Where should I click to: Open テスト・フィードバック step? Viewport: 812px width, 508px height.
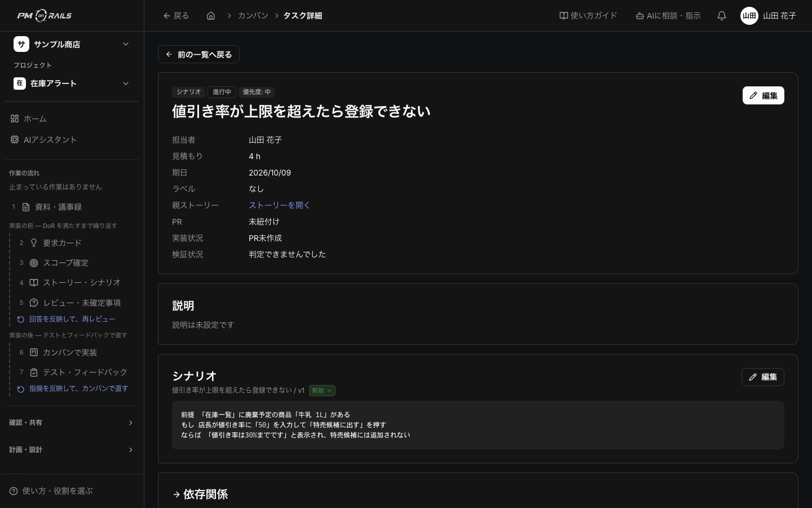tap(76, 372)
